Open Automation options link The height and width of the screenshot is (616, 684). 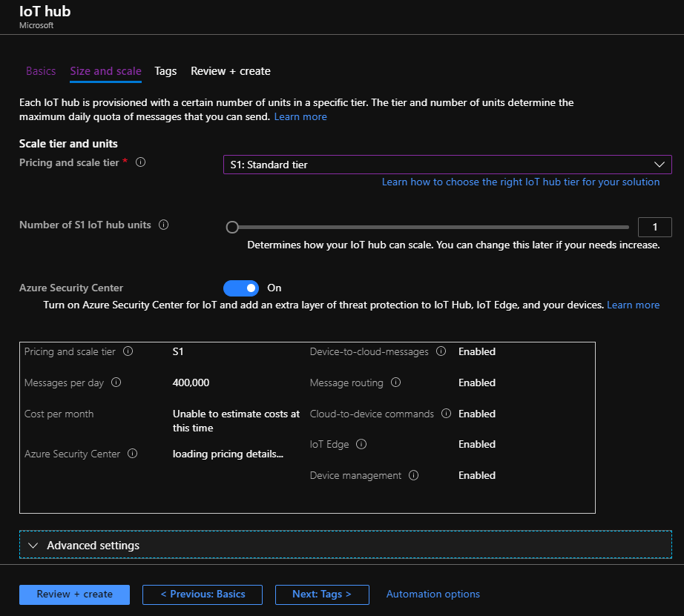coord(433,595)
